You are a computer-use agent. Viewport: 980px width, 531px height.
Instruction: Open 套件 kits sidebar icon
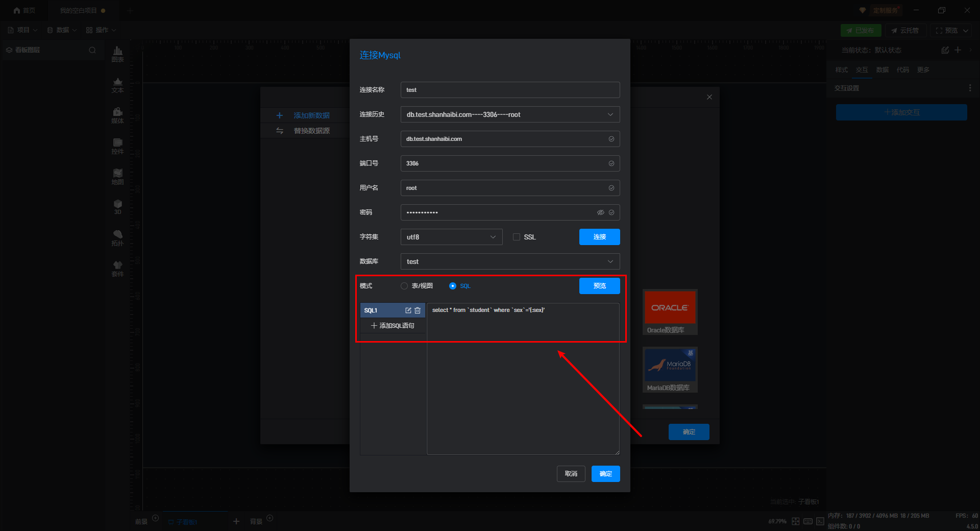point(118,269)
